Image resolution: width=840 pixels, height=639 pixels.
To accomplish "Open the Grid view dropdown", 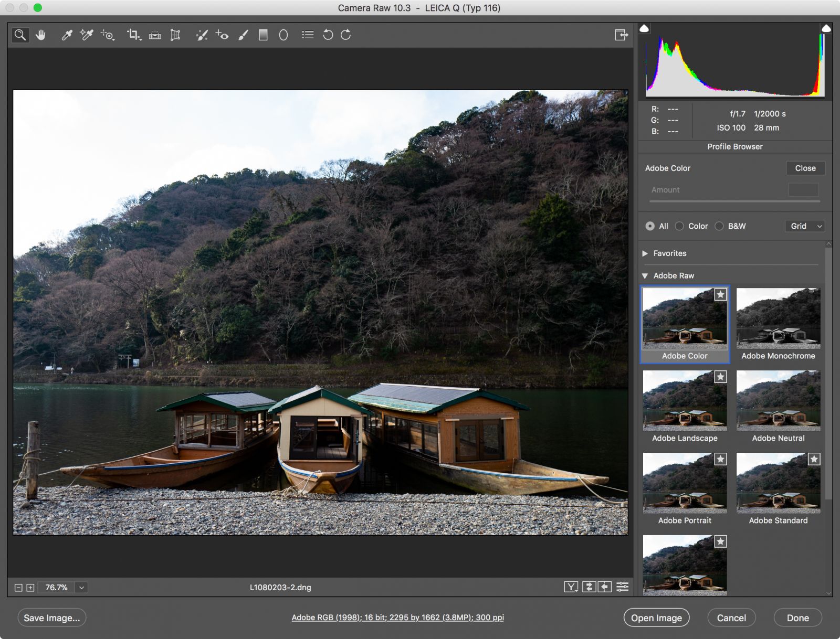I will coord(804,226).
